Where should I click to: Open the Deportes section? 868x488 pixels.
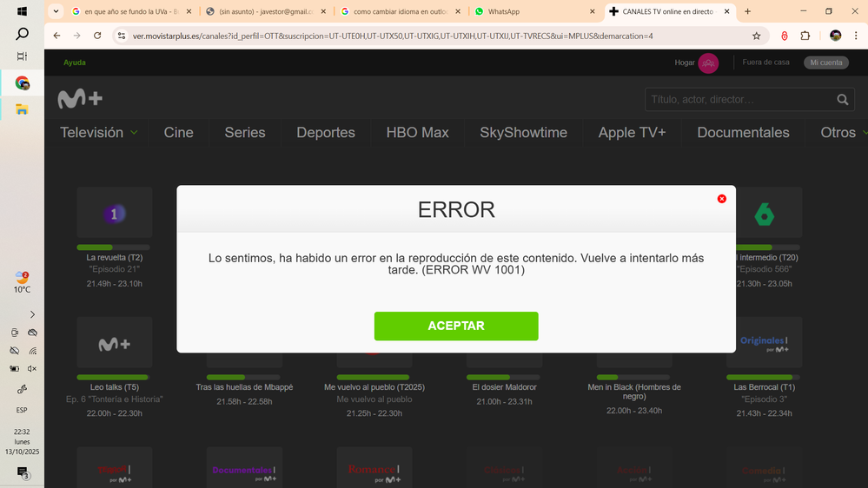click(x=326, y=133)
